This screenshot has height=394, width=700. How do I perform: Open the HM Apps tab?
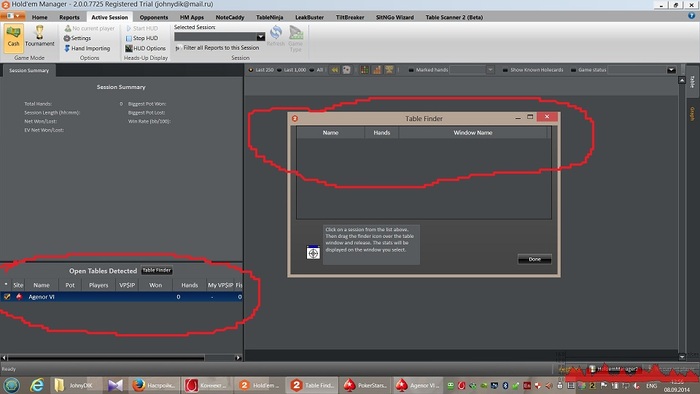tap(192, 17)
